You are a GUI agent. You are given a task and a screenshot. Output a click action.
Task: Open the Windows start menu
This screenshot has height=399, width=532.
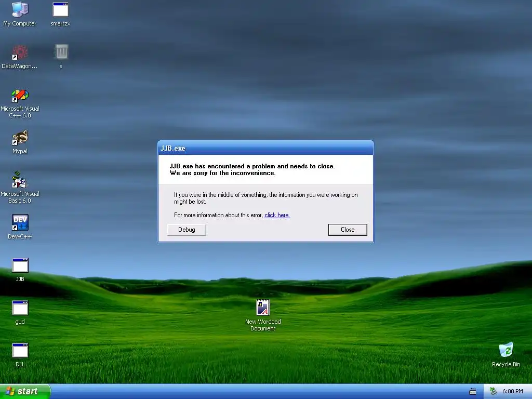point(25,391)
